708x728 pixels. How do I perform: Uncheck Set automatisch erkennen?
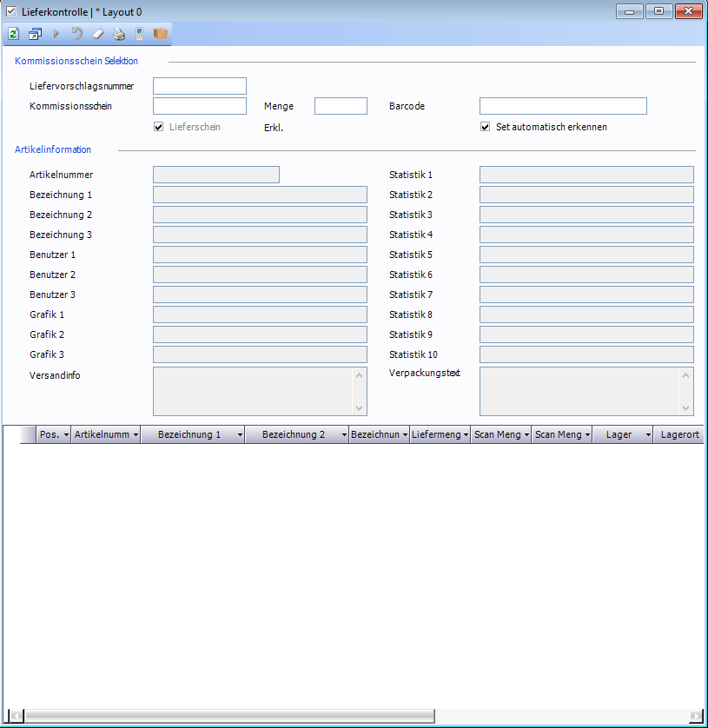pos(486,127)
